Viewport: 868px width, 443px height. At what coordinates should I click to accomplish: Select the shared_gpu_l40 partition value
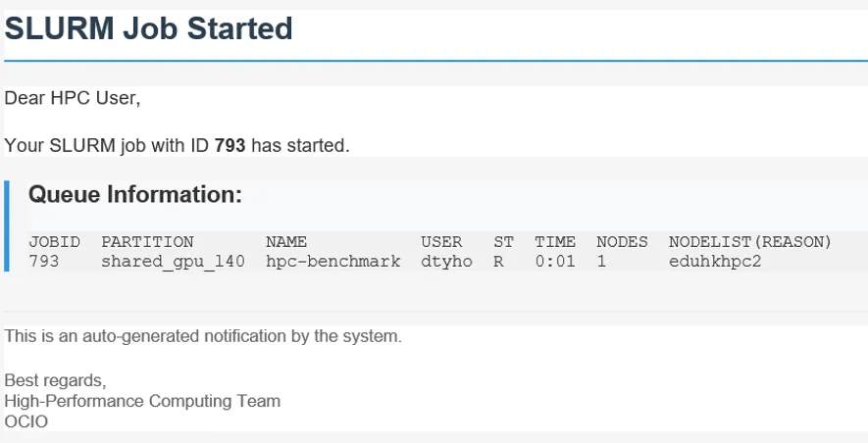coord(173,262)
